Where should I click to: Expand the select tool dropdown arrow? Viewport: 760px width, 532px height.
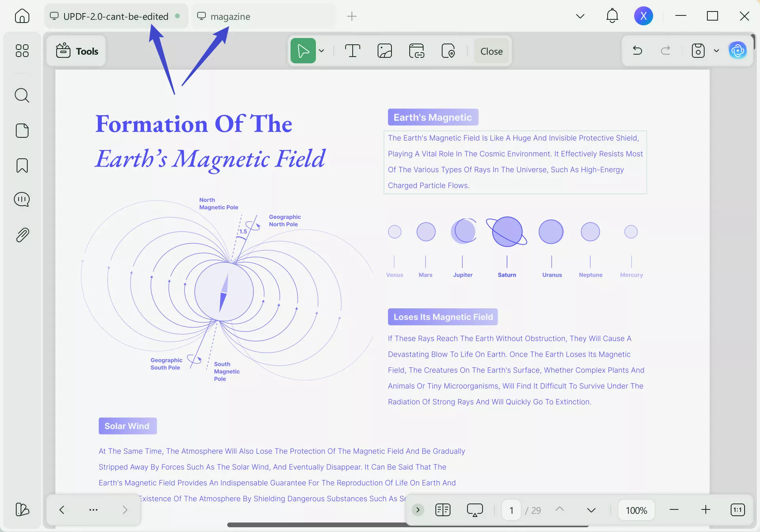pos(321,51)
